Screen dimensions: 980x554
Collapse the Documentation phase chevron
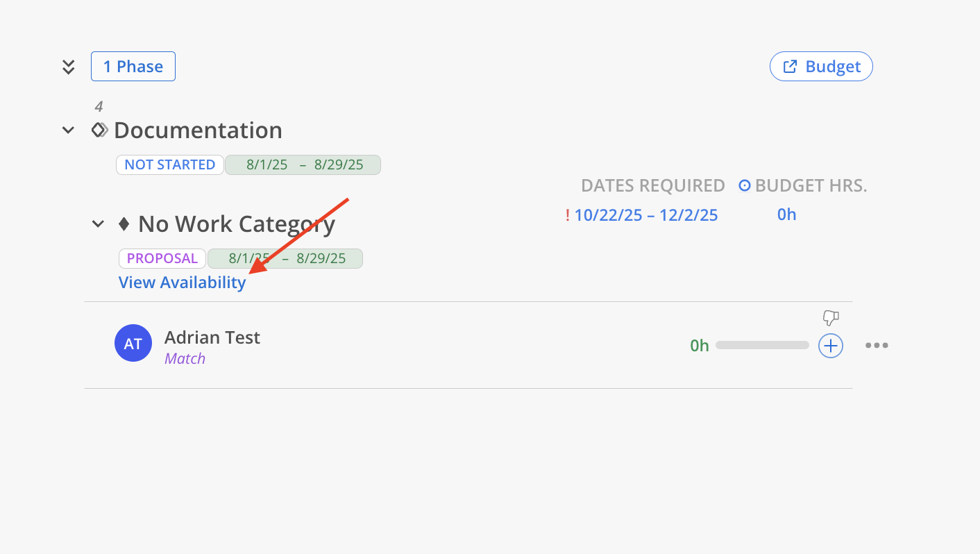pyautogui.click(x=68, y=130)
